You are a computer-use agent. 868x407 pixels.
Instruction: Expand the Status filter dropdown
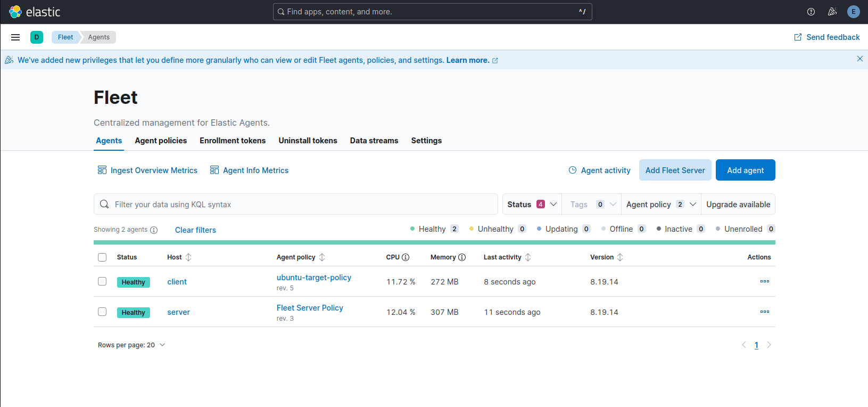click(532, 205)
